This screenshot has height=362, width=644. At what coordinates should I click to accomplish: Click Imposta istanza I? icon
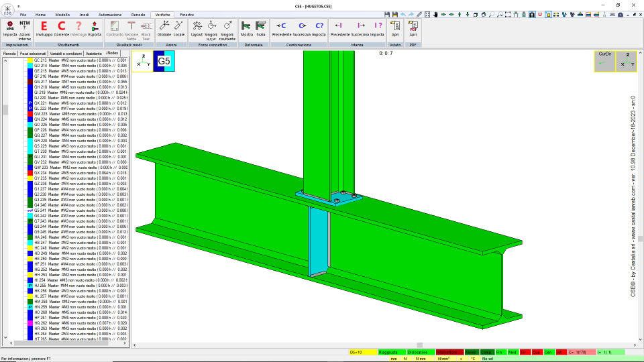point(377,29)
